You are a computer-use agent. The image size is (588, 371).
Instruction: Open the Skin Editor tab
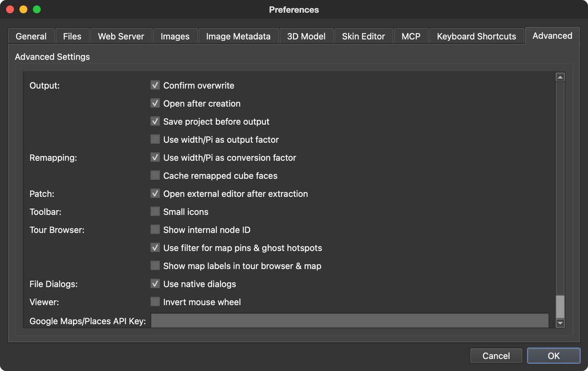click(363, 36)
